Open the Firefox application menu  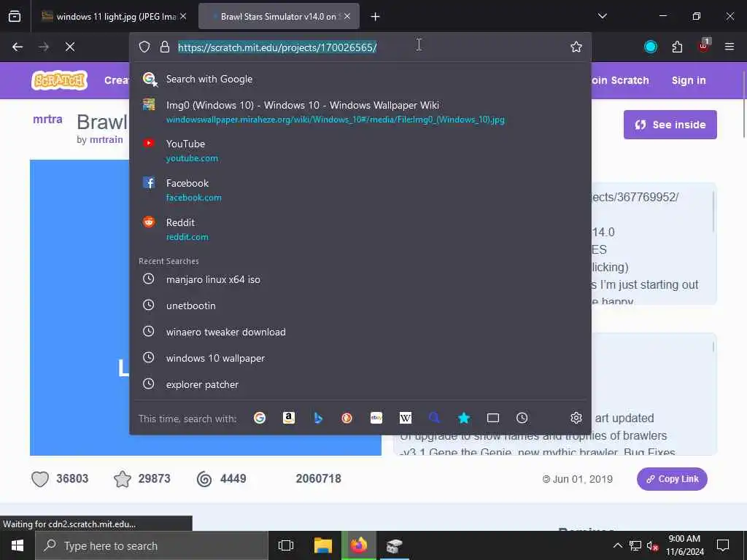point(729,47)
